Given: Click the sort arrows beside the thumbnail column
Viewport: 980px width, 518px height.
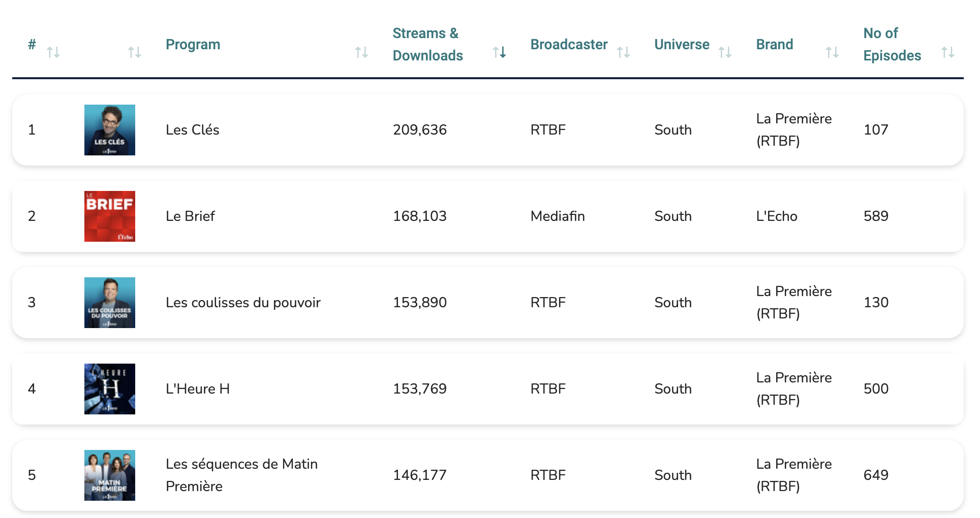Looking at the screenshot, I should tap(134, 51).
